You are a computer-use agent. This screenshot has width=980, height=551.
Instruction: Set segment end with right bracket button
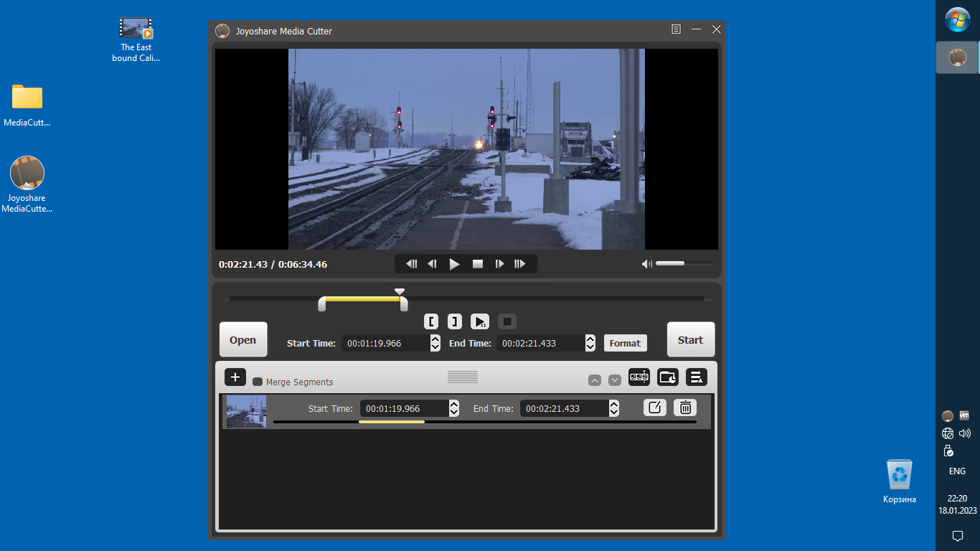pos(455,321)
